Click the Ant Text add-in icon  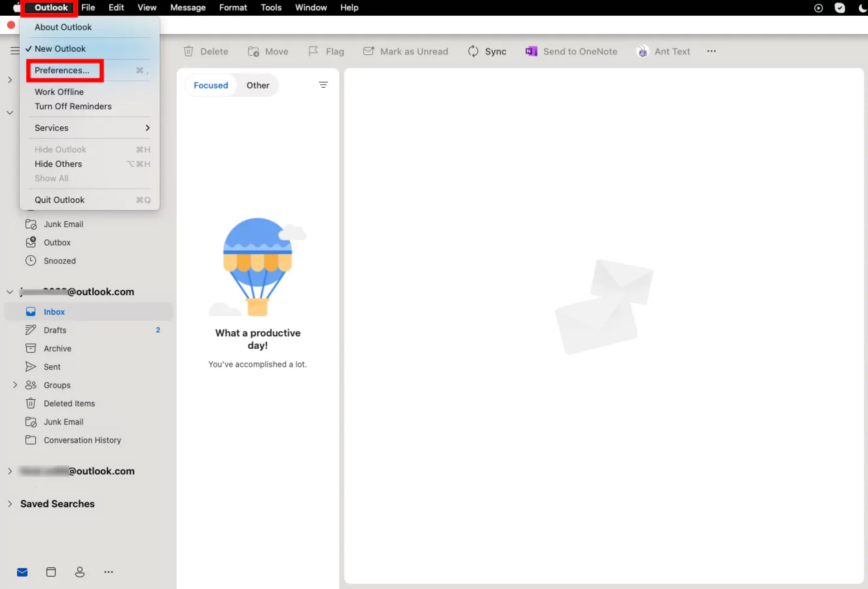click(643, 51)
